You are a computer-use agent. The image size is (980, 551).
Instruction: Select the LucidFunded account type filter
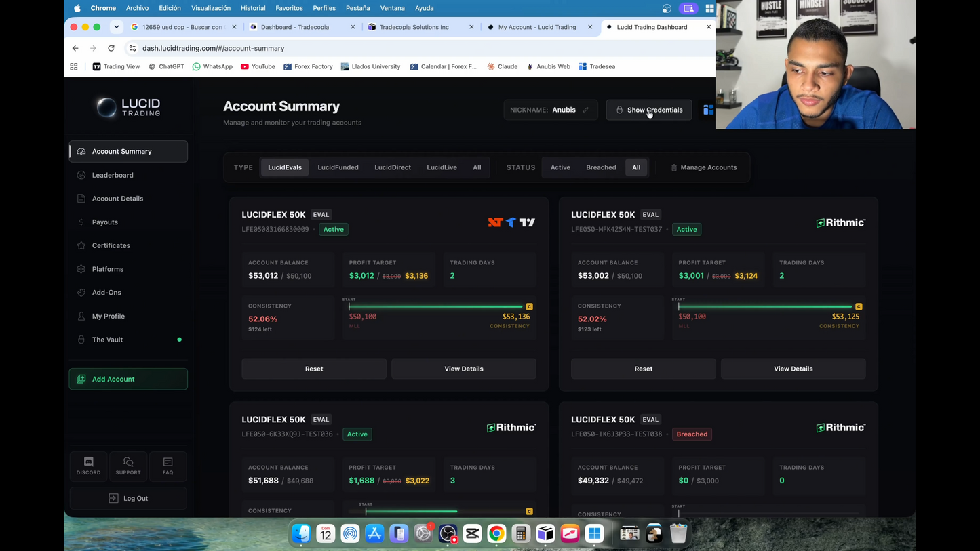click(338, 167)
